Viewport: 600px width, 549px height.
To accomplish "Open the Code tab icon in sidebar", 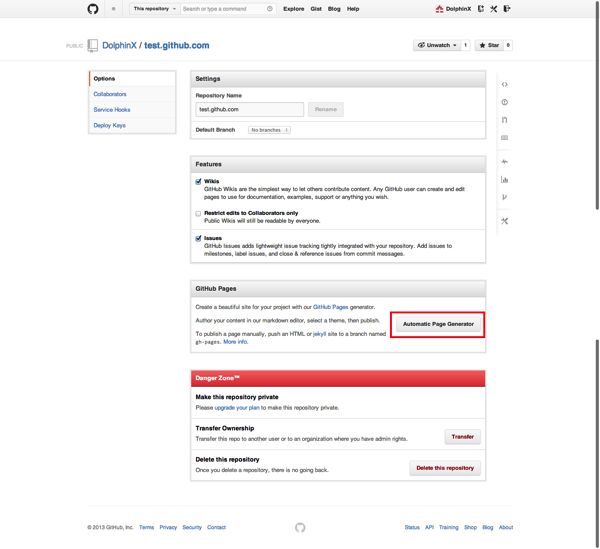I will pyautogui.click(x=504, y=84).
